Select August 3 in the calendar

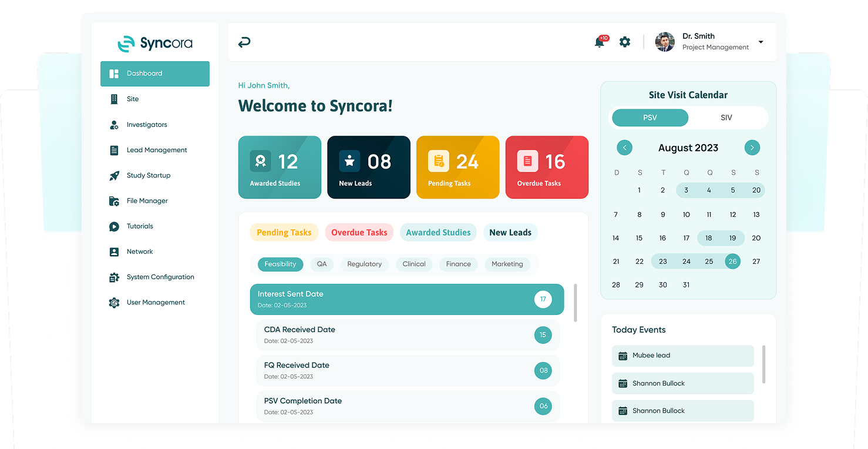(x=686, y=190)
